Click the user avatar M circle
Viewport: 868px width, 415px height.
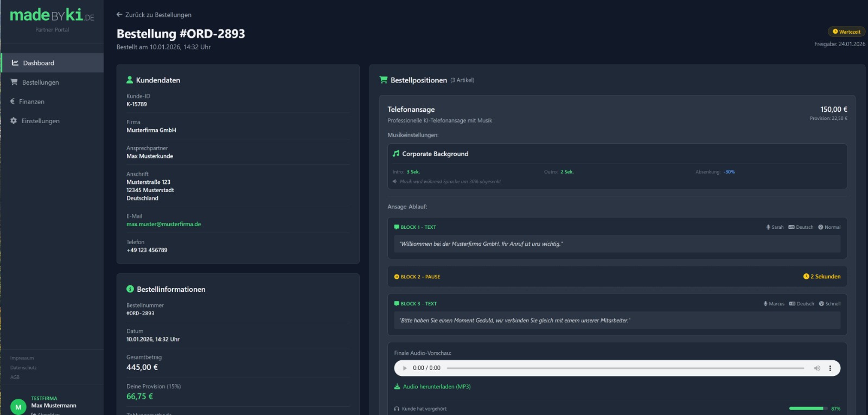(x=18, y=407)
